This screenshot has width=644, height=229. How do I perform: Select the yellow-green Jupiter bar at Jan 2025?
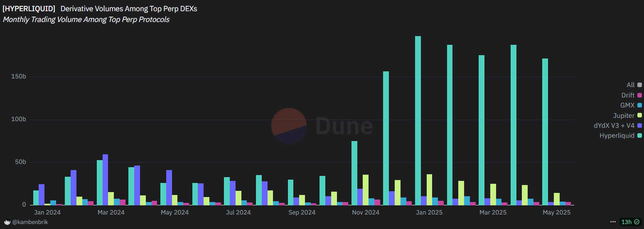(x=429, y=190)
